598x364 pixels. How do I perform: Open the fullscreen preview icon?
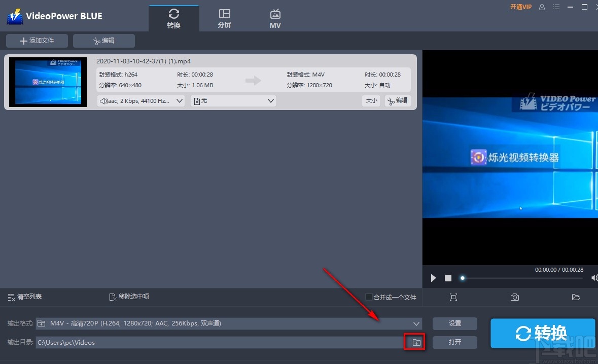[x=453, y=297]
